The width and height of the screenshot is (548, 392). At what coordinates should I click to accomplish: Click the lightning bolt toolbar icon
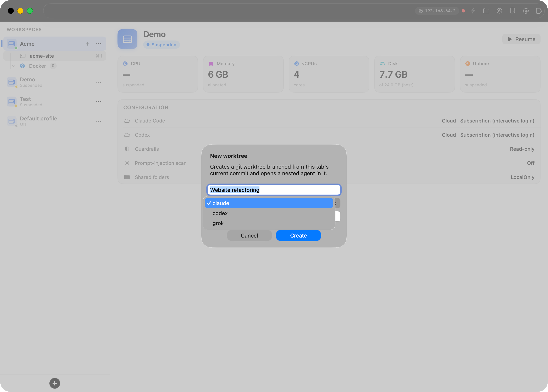click(473, 11)
